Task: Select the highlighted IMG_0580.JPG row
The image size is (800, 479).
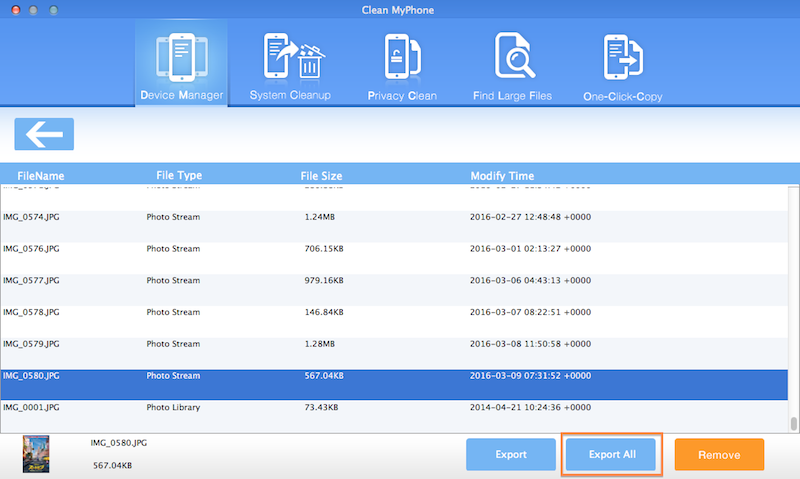Action: pyautogui.click(x=394, y=385)
